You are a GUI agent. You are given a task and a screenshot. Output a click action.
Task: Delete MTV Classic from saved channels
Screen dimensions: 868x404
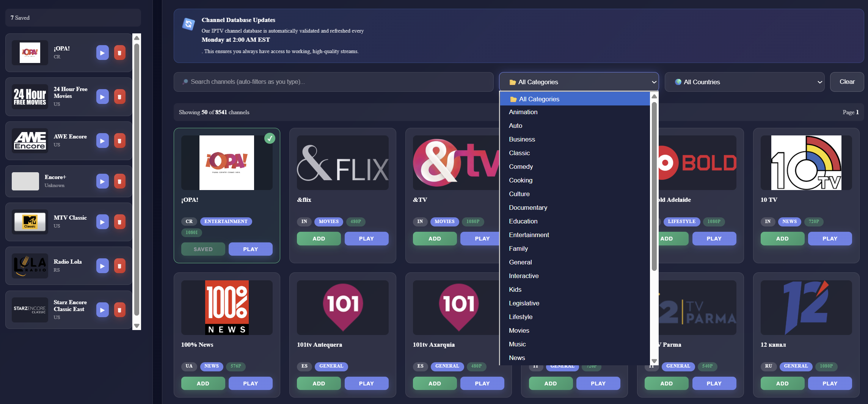point(119,222)
